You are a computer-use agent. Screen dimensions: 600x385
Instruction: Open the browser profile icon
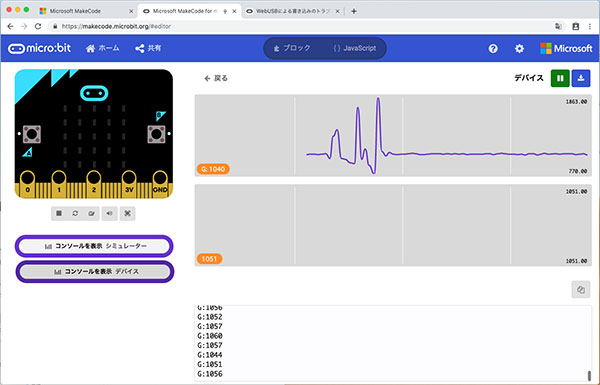[x=576, y=26]
